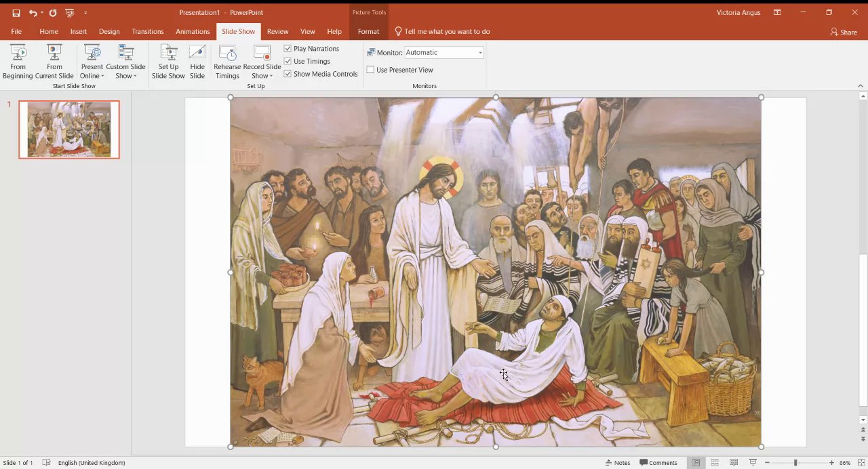Start slide show From Beginning
Screen dimensions: 868x469
18,62
